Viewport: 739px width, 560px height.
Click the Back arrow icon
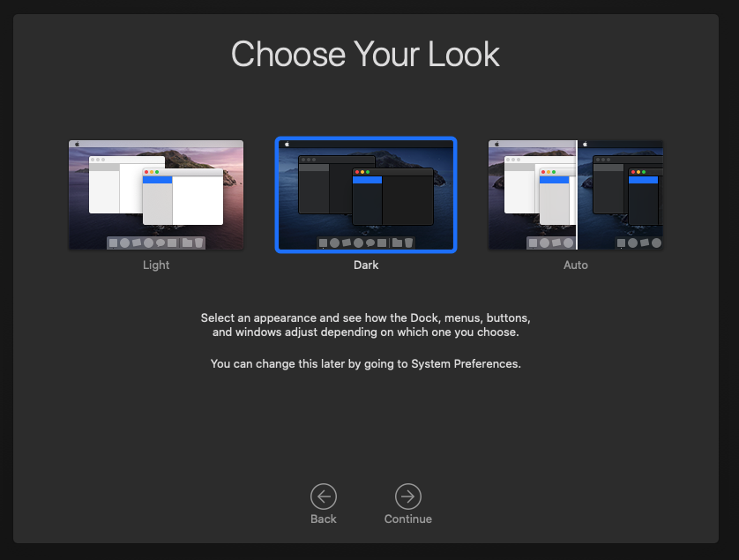tap(324, 497)
